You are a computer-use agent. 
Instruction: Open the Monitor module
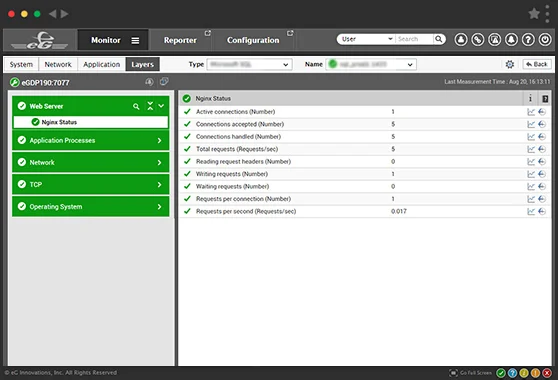coord(106,40)
